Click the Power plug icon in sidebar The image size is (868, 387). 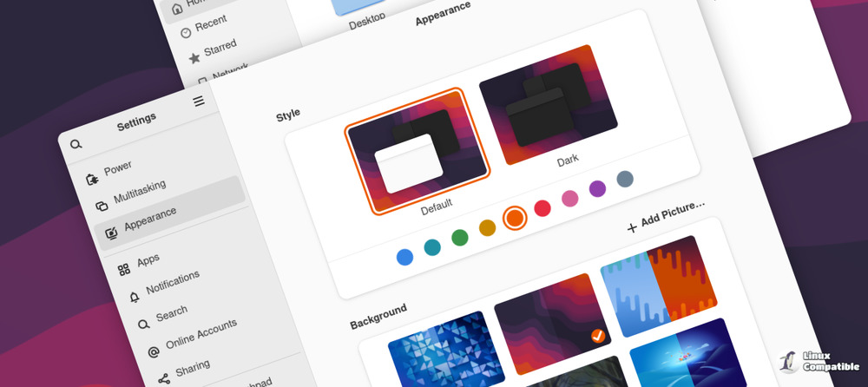[92, 179]
